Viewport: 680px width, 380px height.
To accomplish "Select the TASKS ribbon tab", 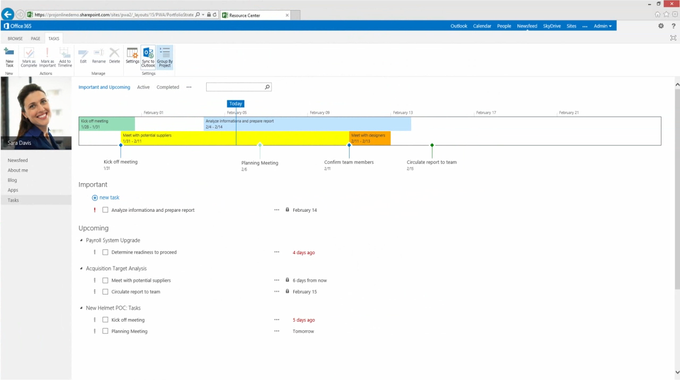I will [54, 39].
